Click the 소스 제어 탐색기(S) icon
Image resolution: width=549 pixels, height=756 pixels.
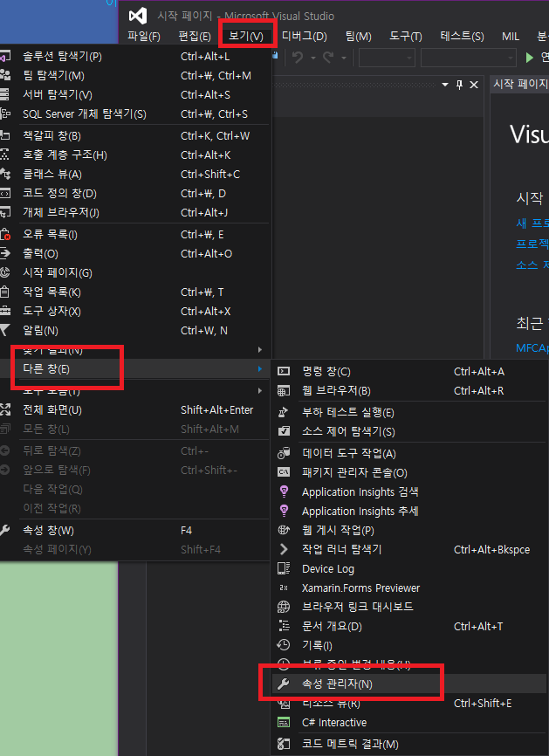[284, 431]
